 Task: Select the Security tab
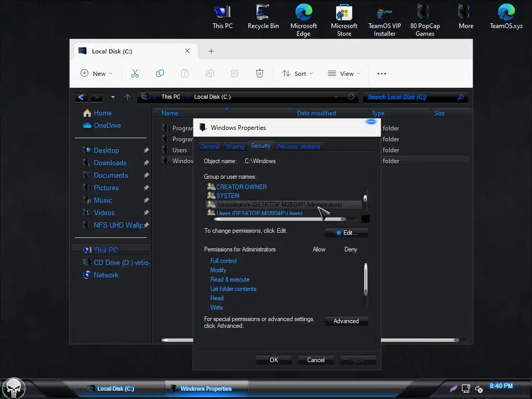tap(261, 145)
